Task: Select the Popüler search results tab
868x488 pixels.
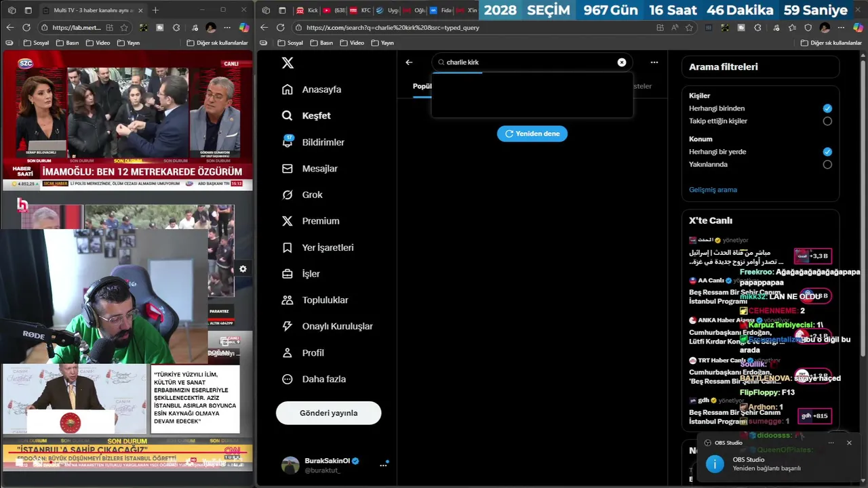Action: (422, 86)
